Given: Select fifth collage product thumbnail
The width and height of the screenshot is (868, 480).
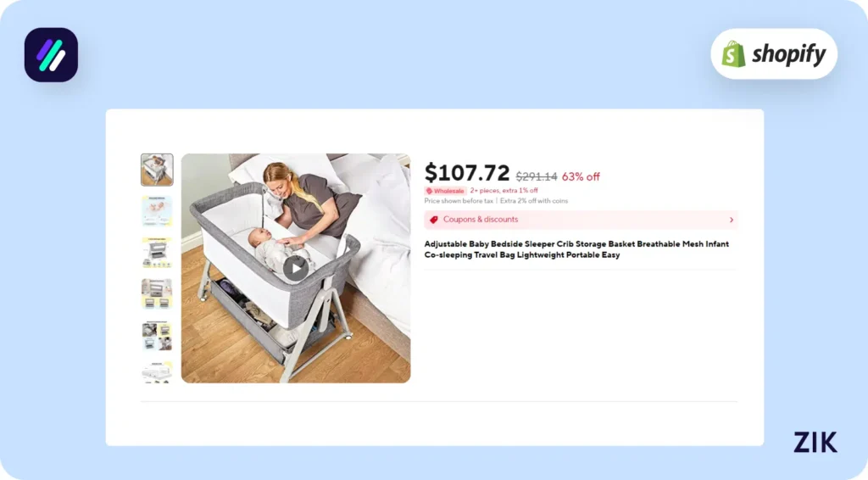Looking at the screenshot, I should pos(157,336).
